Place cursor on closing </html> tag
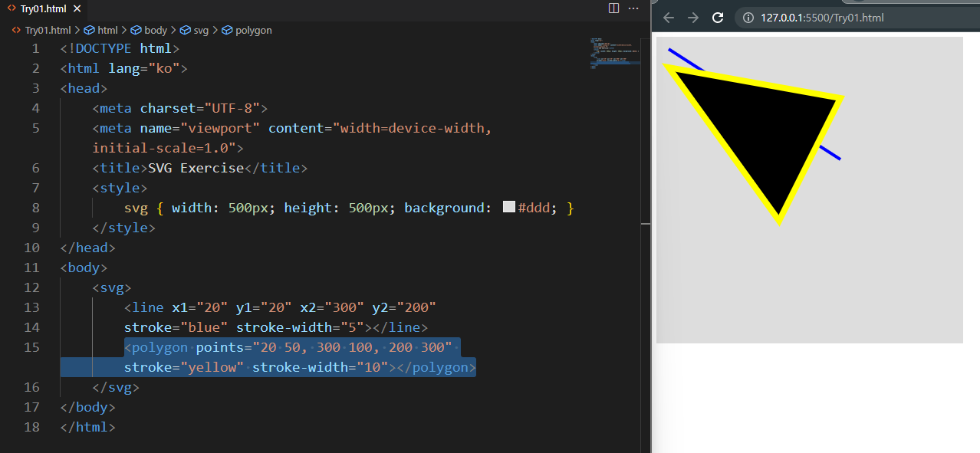The height and width of the screenshot is (453, 980). tap(88, 427)
